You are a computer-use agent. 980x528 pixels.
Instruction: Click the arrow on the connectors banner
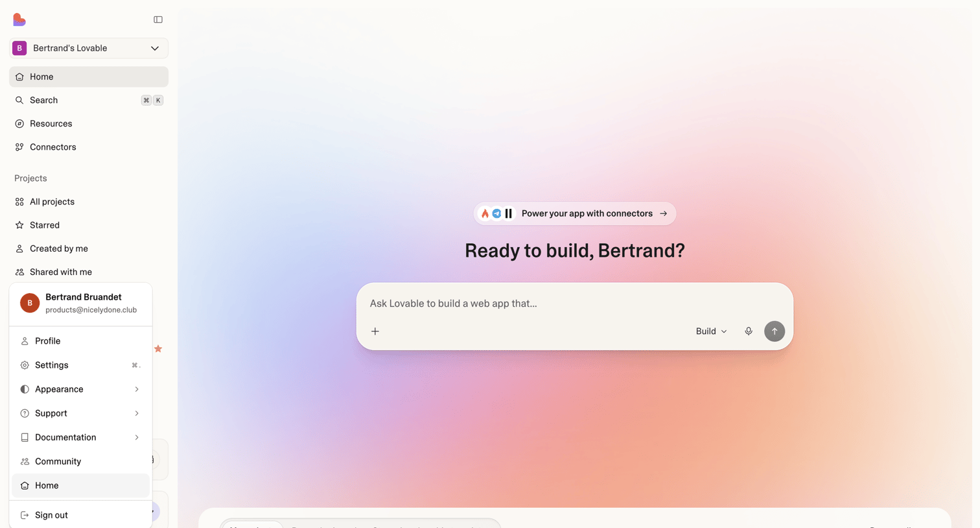pos(663,213)
